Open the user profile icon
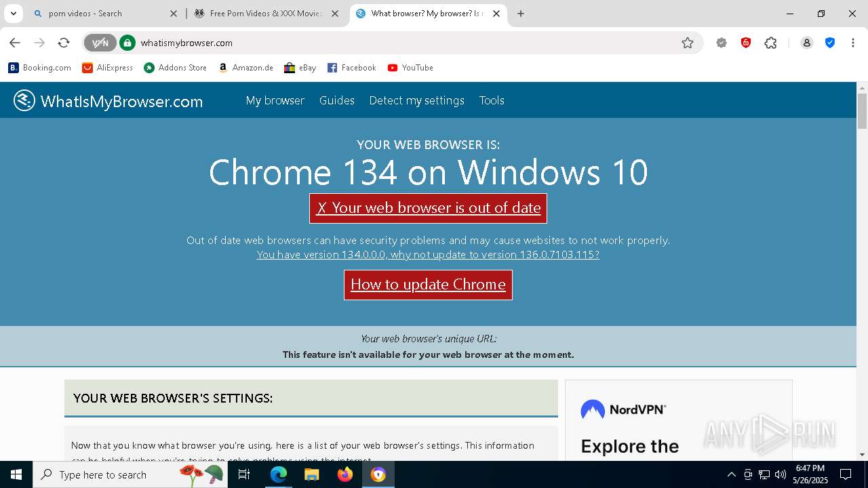The height and width of the screenshot is (488, 868). pos(807,43)
